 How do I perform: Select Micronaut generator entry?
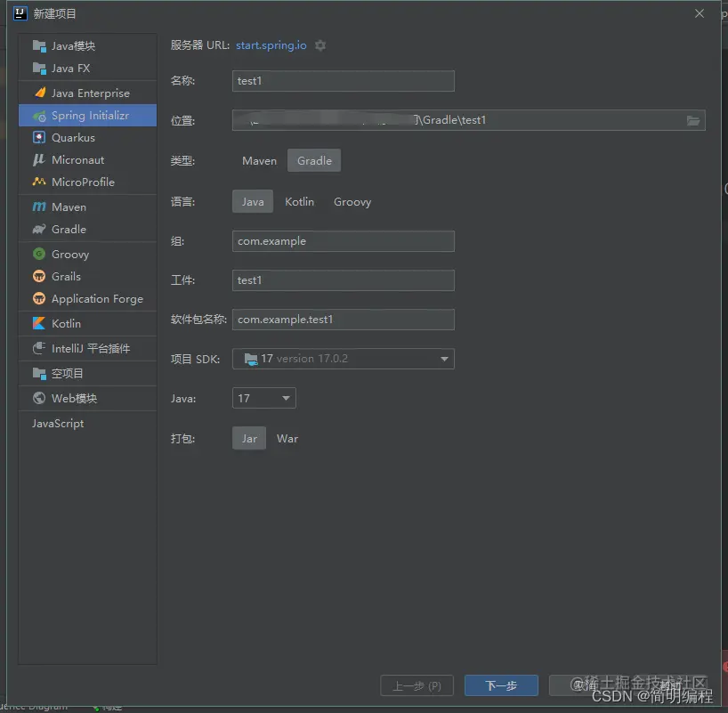pyautogui.click(x=88, y=160)
